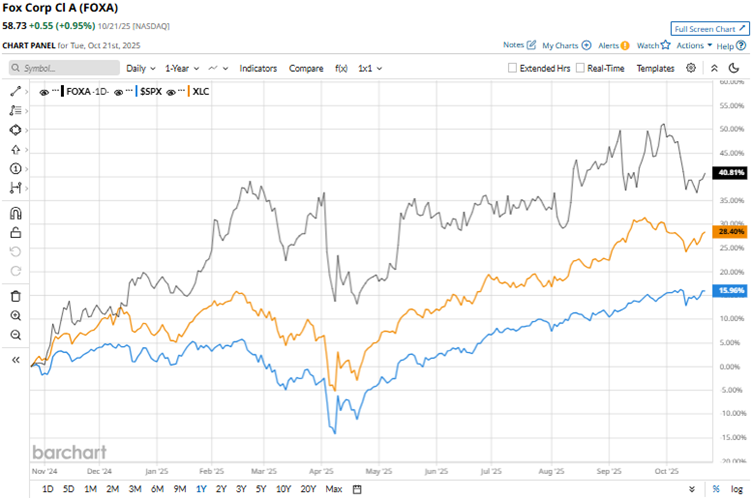
Task: Collapse the drawing tools sidebar
Action: click(15, 360)
